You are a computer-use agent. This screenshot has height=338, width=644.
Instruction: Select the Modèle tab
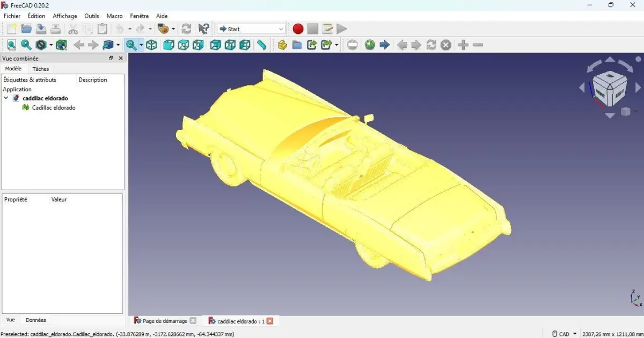coord(13,68)
